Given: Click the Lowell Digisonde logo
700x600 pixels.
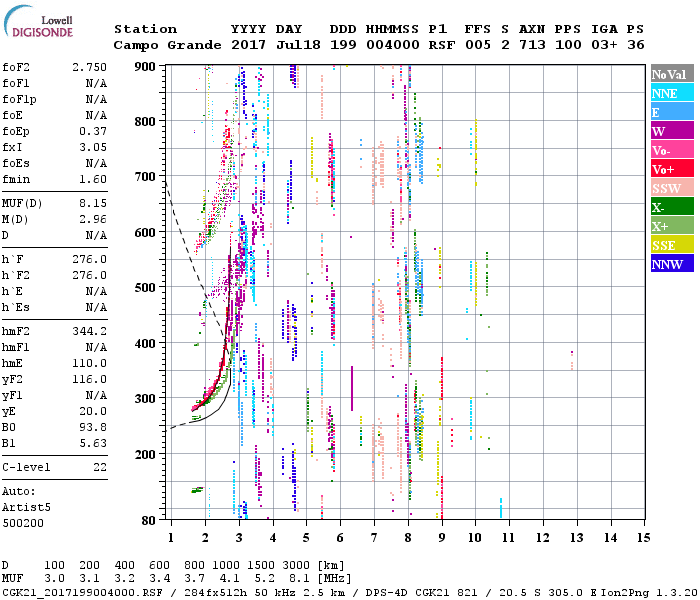Looking at the screenshot, I should [38, 22].
